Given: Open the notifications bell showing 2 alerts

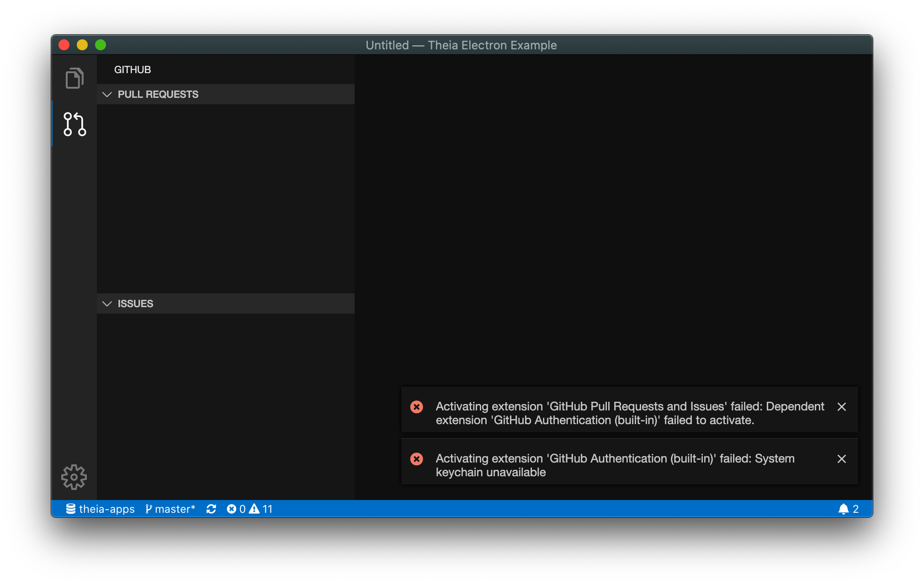Looking at the screenshot, I should coord(849,509).
